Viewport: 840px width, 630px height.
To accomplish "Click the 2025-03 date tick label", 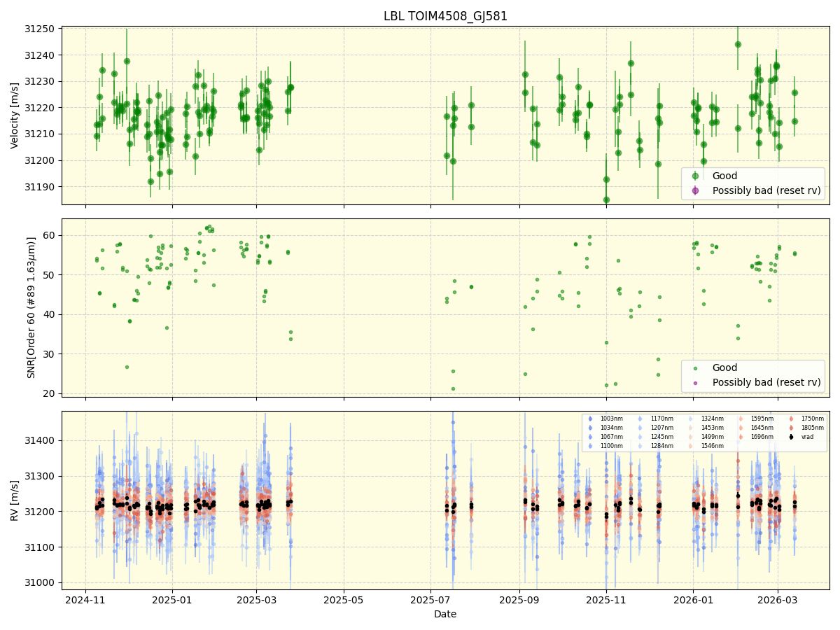I will pyautogui.click(x=256, y=600).
